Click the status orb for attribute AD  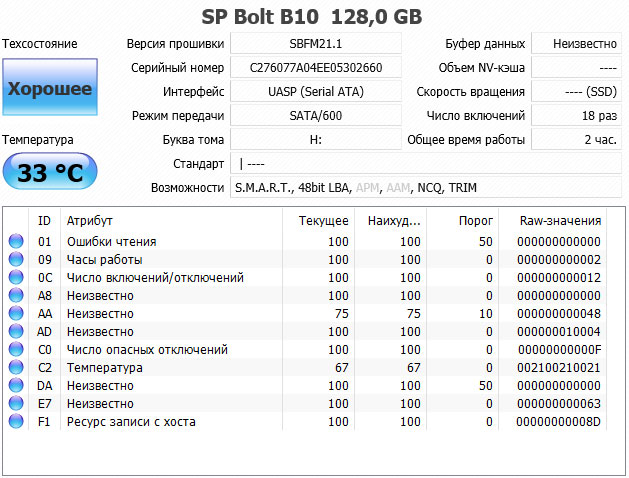[x=16, y=331]
